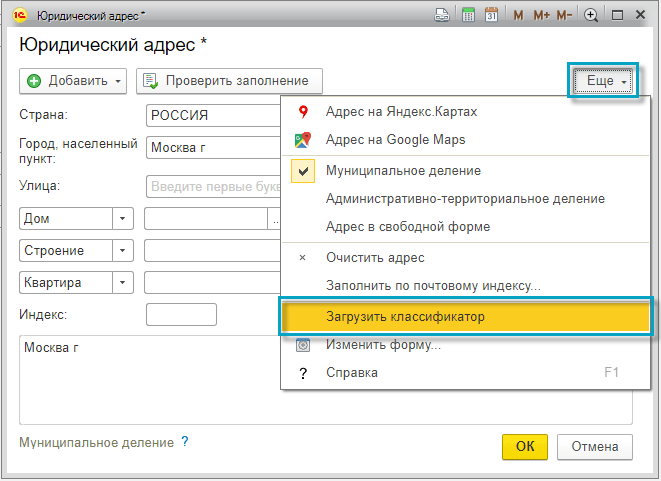Viewport: 661px width, 481px height.
Task: Open the calculator icon in title bar
Action: 467,15
